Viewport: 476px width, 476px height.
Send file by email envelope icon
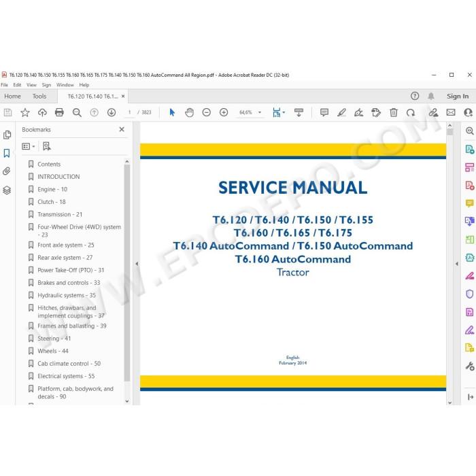point(451,112)
